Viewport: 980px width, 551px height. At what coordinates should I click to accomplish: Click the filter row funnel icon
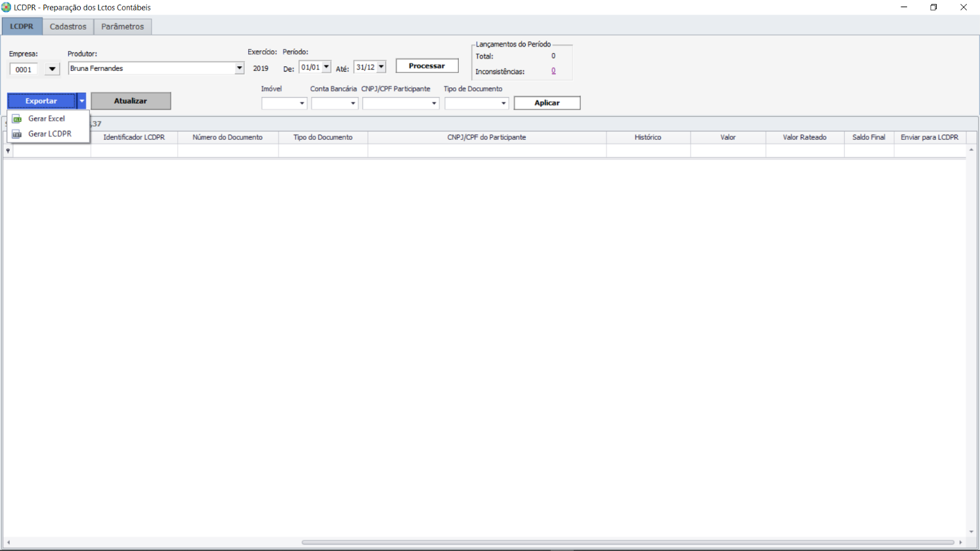tap(8, 151)
